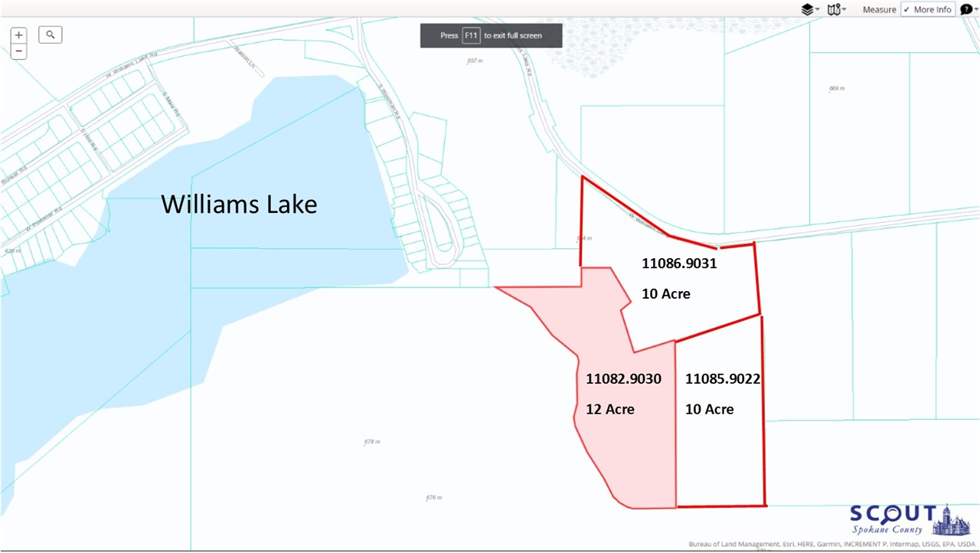
Task: Click parcel label 11086.9031
Action: tap(679, 263)
